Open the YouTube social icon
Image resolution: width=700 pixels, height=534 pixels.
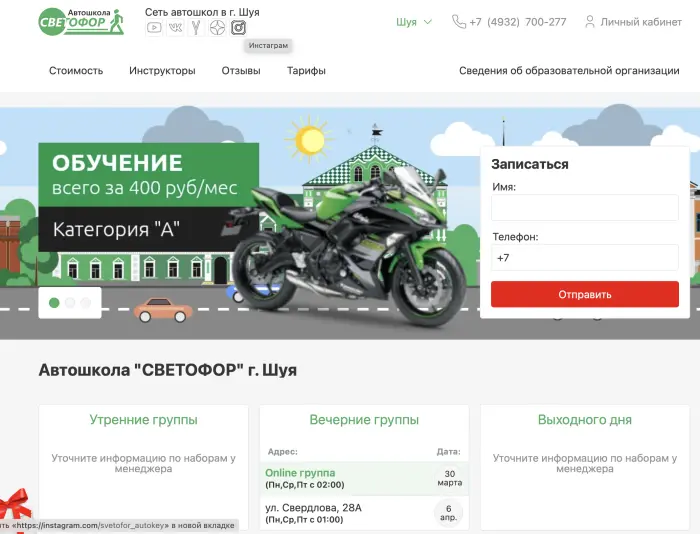(154, 28)
